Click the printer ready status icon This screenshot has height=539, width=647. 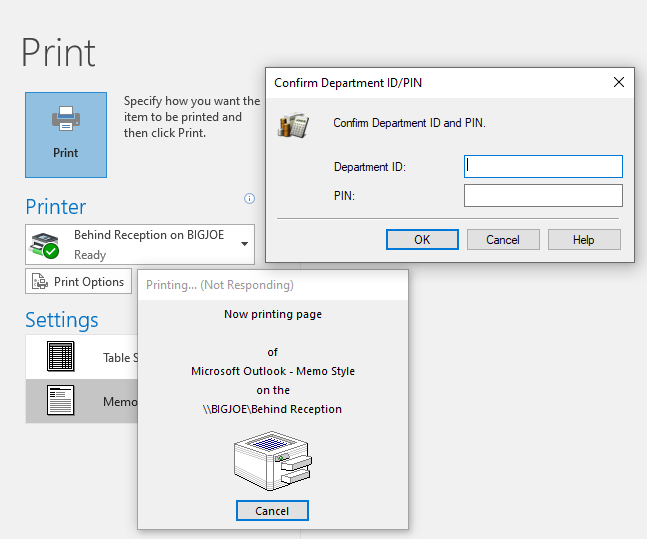point(45,245)
